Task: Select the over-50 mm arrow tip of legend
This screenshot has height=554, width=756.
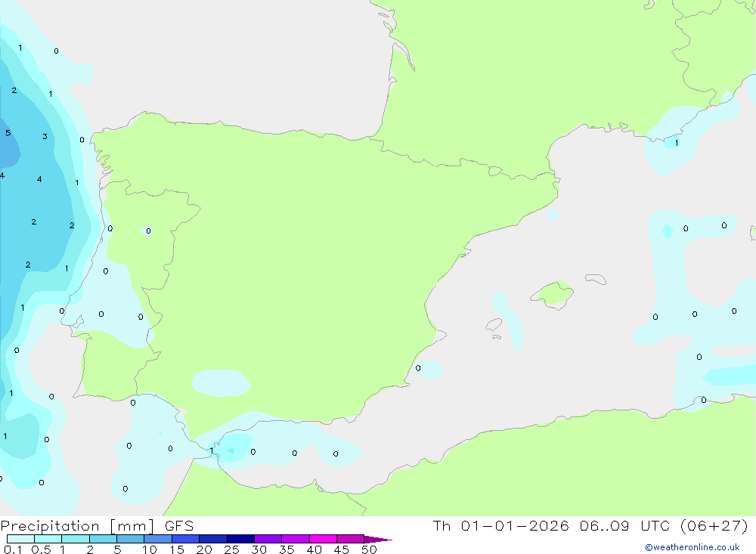Action: 378,540
